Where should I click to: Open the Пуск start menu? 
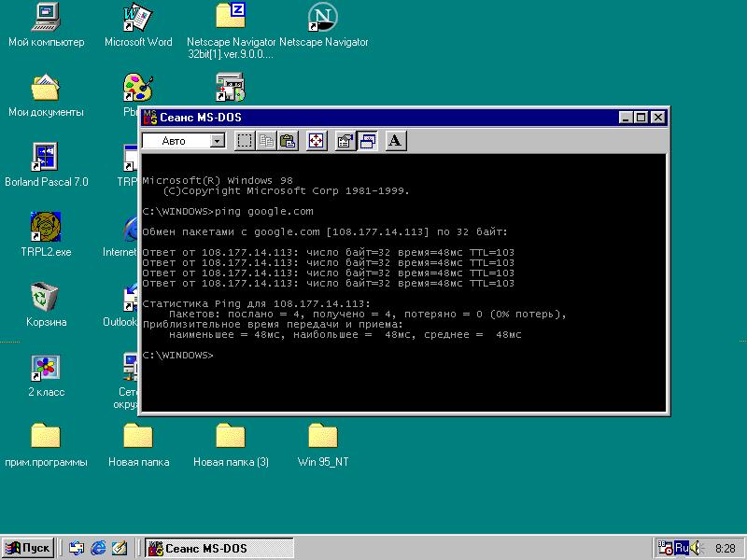pos(28,548)
